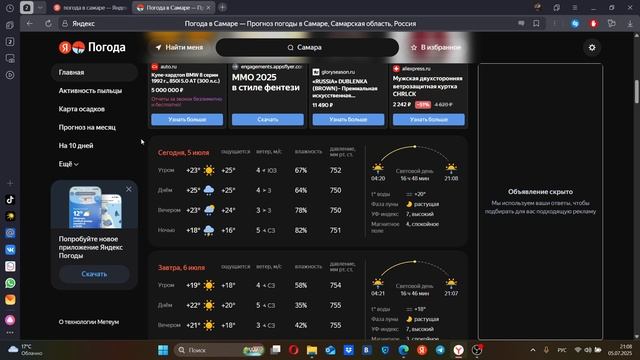The width and height of the screenshot is (640, 360).
Task: Open video player icon in browser sidebar
Action: 10,75
